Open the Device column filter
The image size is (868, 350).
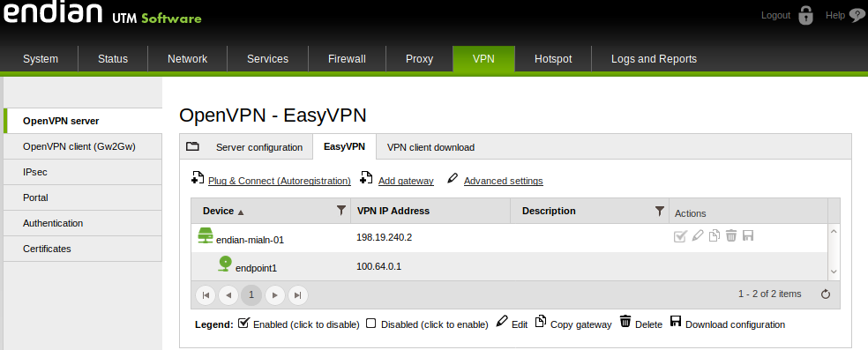(x=341, y=210)
